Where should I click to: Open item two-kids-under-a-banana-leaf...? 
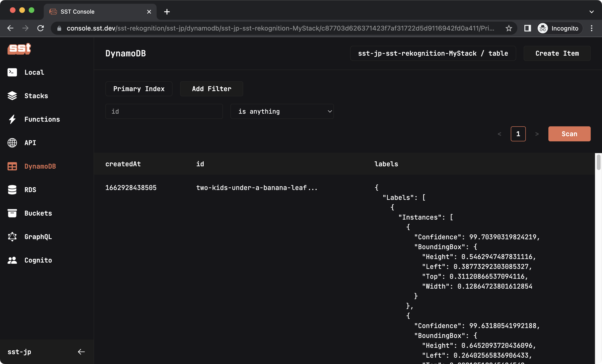pos(257,187)
